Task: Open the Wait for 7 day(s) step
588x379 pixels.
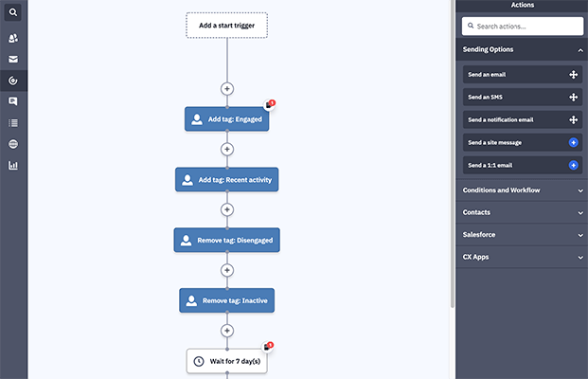Action: point(226,361)
